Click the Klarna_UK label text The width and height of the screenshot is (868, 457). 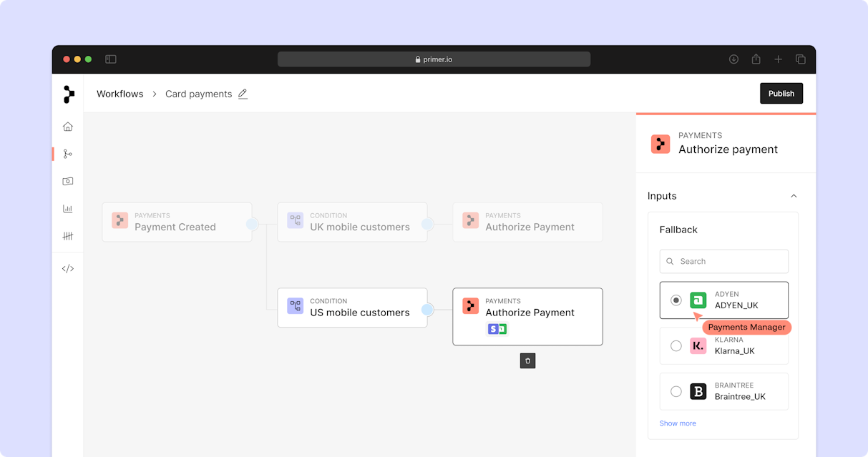point(735,351)
